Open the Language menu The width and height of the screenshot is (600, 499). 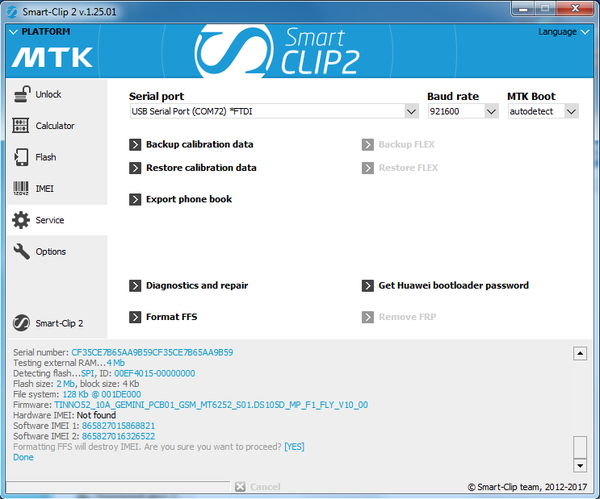tap(562, 32)
